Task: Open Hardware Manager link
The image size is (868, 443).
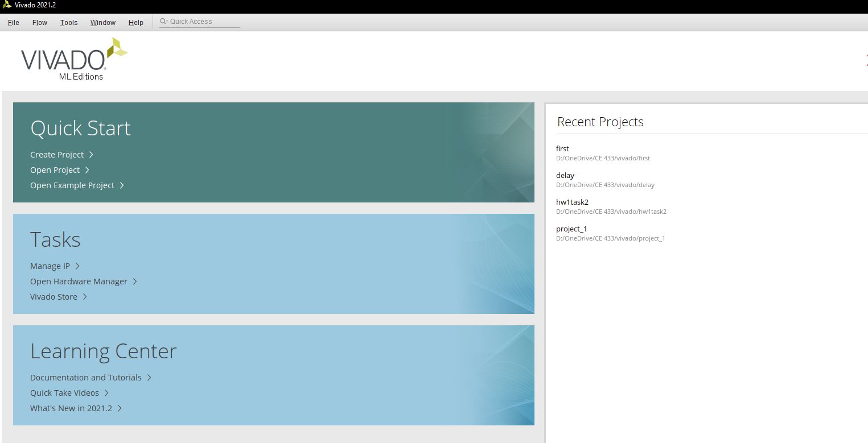Action: 79,281
